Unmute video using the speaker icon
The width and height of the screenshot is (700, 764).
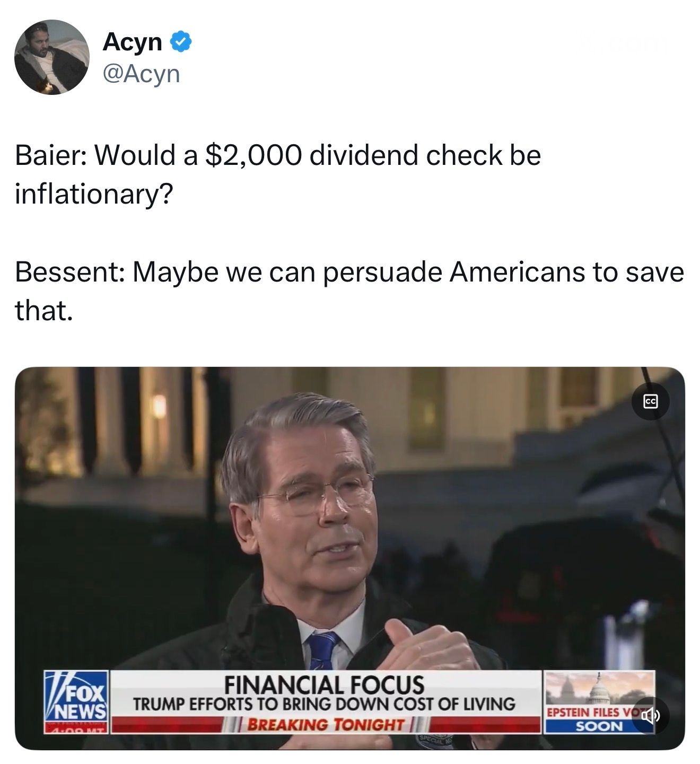(650, 717)
